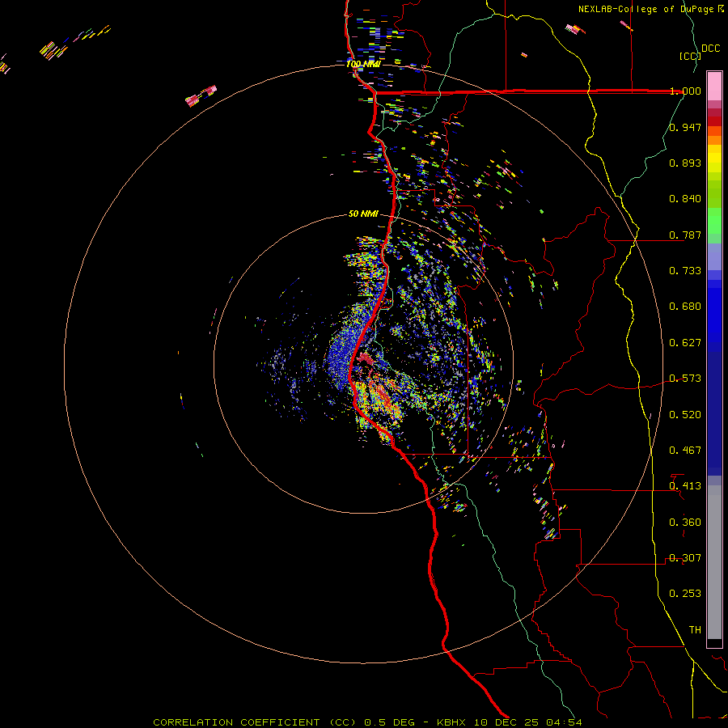Pick the light pink color at scale top
Viewport: 728px width, 728px height.
tap(714, 86)
